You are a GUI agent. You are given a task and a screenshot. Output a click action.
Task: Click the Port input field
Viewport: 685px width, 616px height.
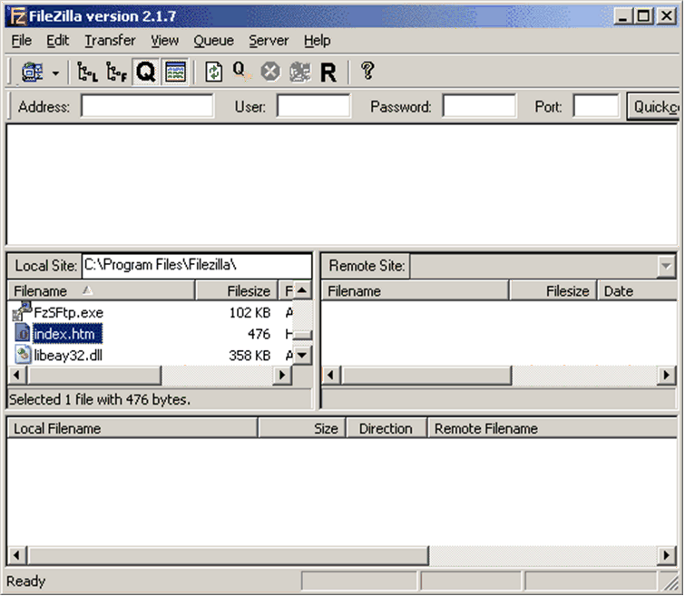[x=596, y=106]
